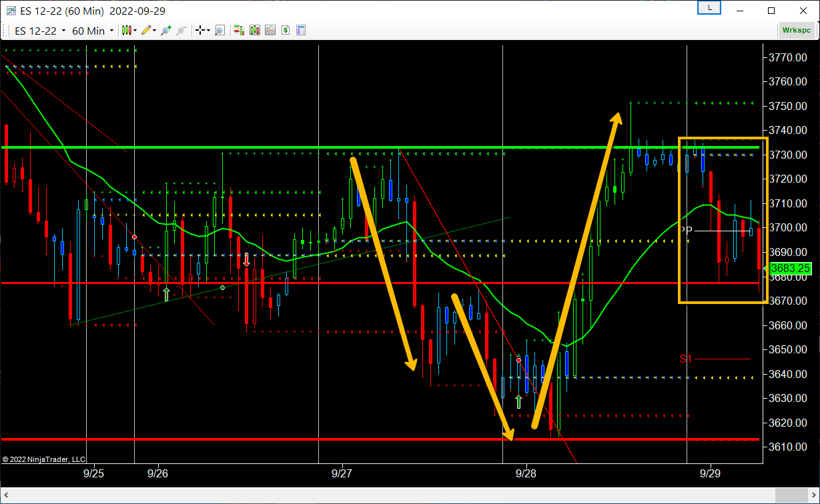The height and width of the screenshot is (504, 820).
Task: Click the zoom in icon with plus
Action: 165,30
